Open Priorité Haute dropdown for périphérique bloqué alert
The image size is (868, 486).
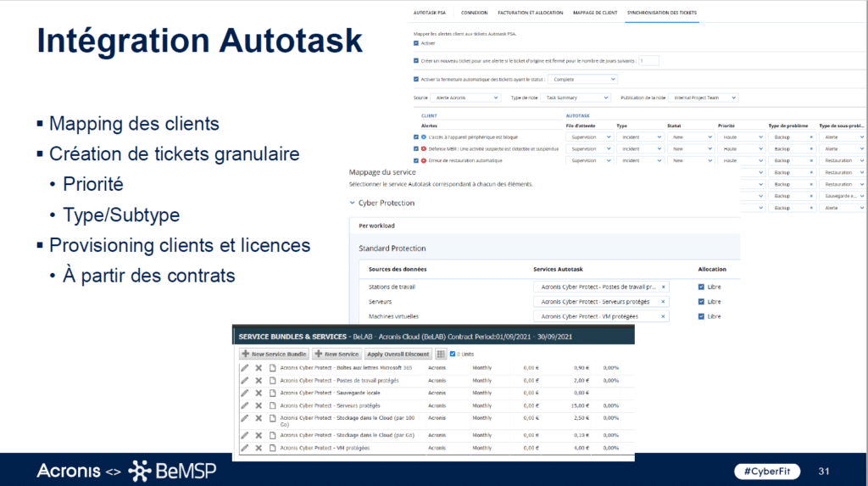pos(741,137)
